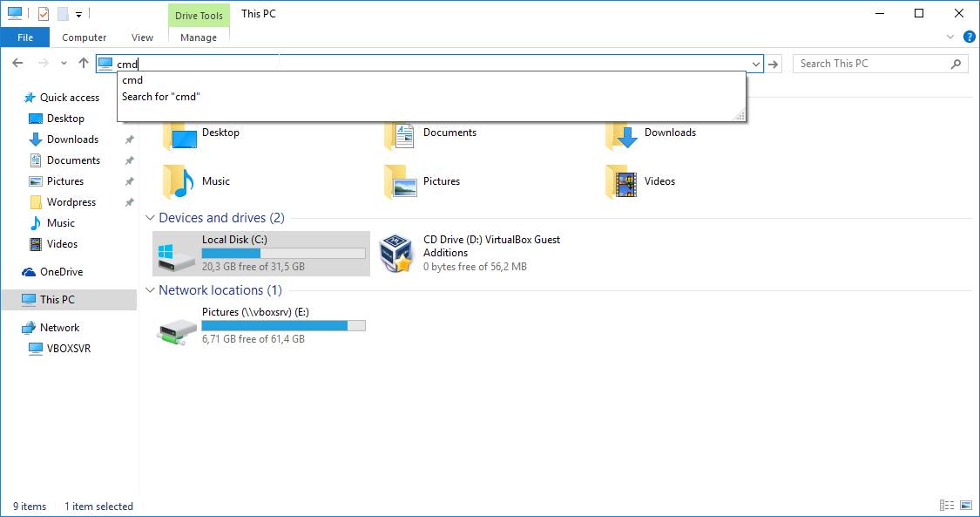The height and width of the screenshot is (517, 980).
Task: Open Customize Quick Access Toolbar dropdown
Action: (x=78, y=14)
